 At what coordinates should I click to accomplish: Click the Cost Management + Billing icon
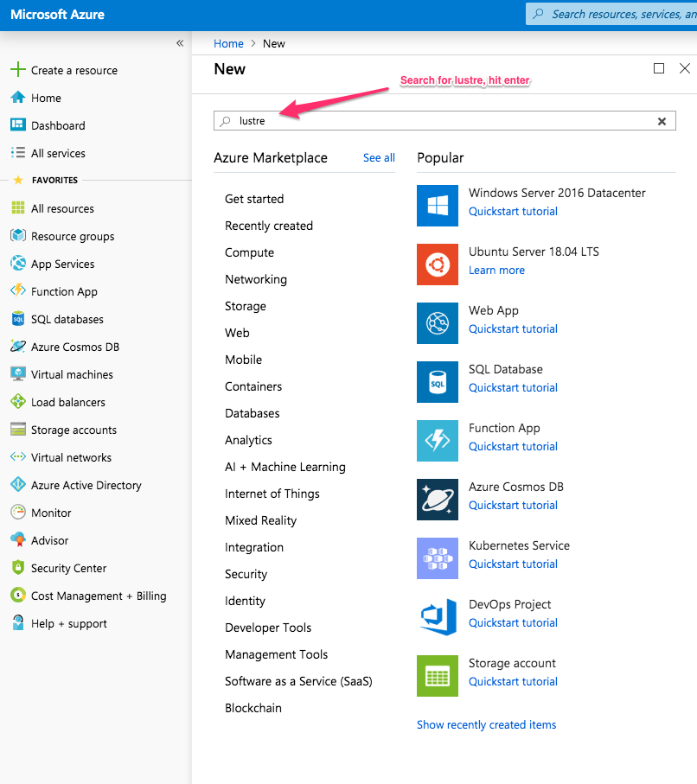(x=18, y=595)
